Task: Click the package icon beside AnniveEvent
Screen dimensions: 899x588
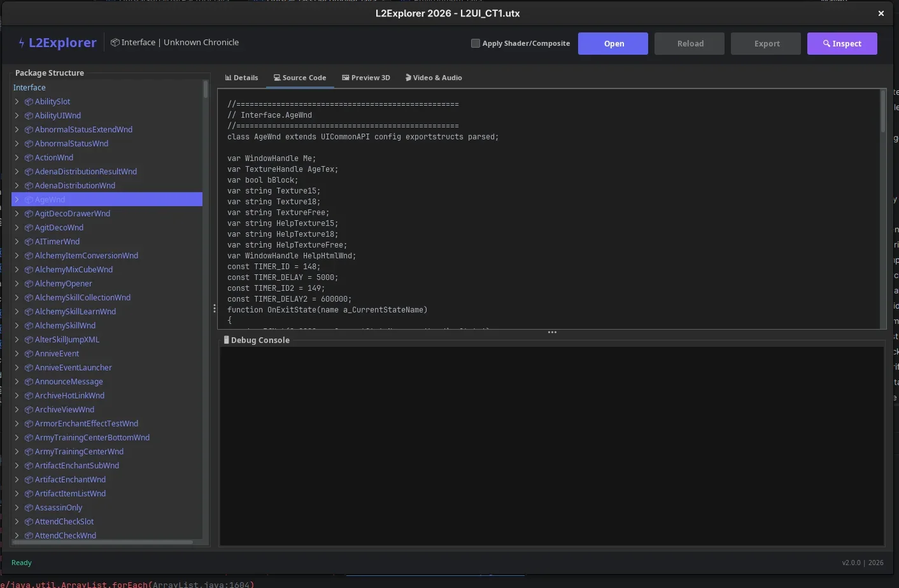Action: pyautogui.click(x=29, y=354)
